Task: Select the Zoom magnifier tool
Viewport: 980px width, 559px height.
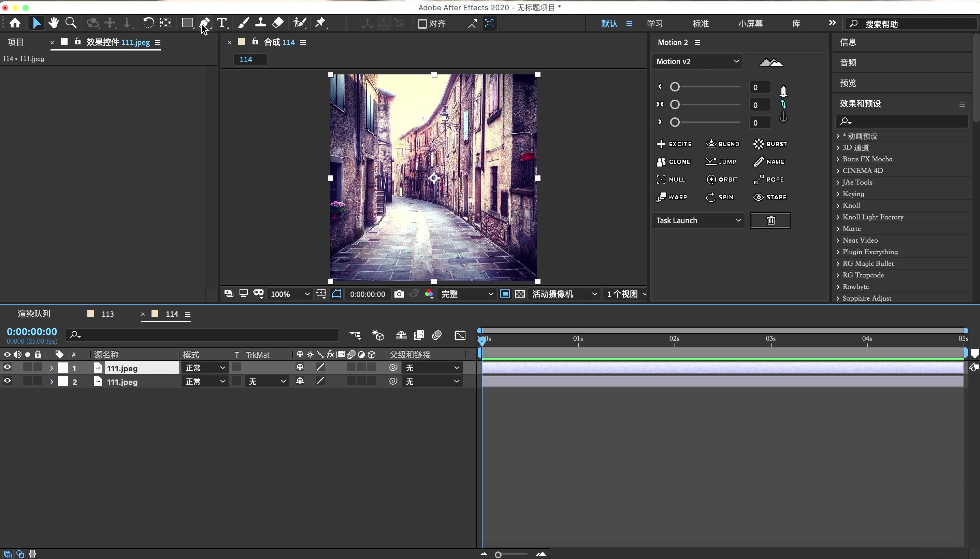Action: (71, 23)
